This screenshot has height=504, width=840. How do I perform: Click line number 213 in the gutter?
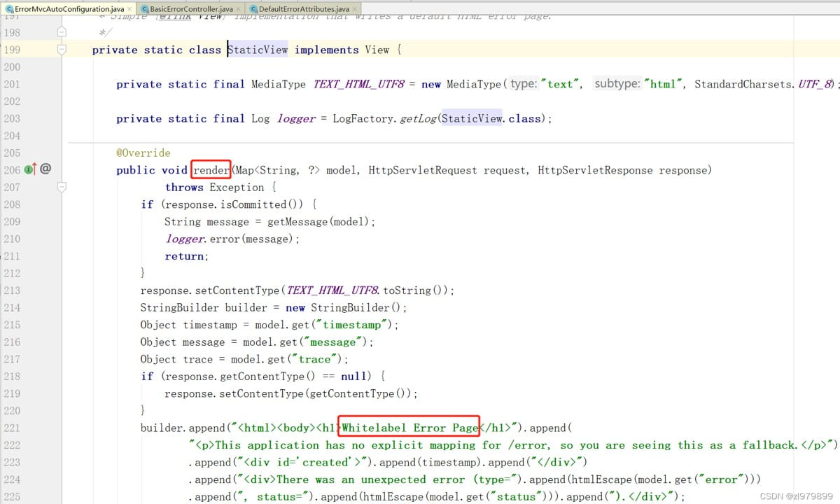(12, 290)
